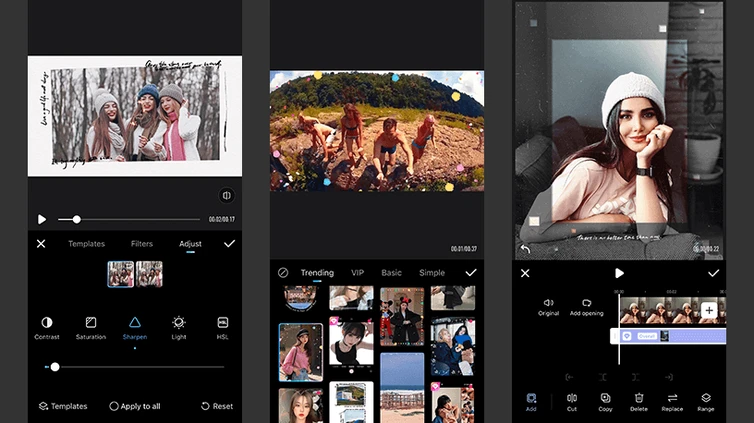The height and width of the screenshot is (423, 754).
Task: Play the preview in the right editor
Action: click(619, 273)
